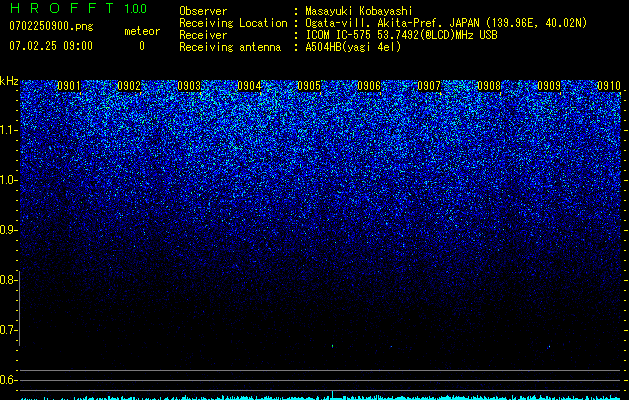
Task: Click the 0909 time marker
Action: click(x=549, y=86)
